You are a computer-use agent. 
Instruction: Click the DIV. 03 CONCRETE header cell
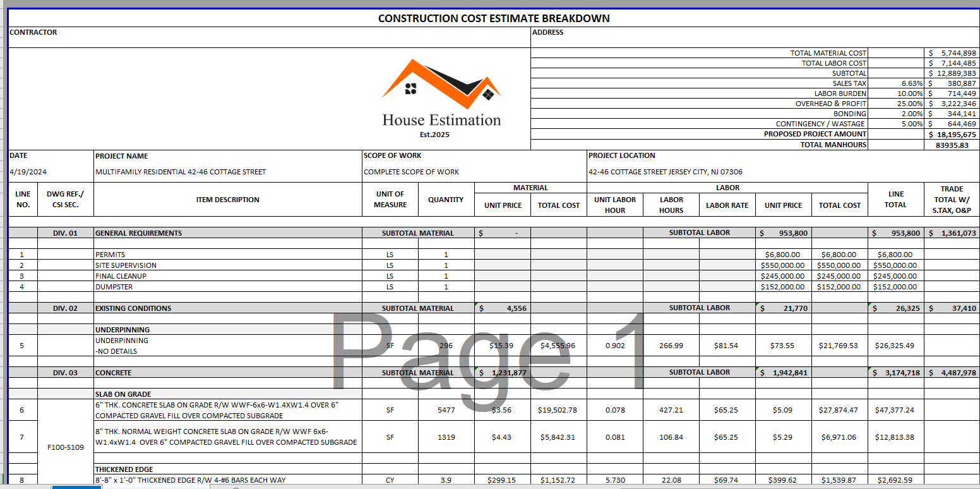(227, 373)
